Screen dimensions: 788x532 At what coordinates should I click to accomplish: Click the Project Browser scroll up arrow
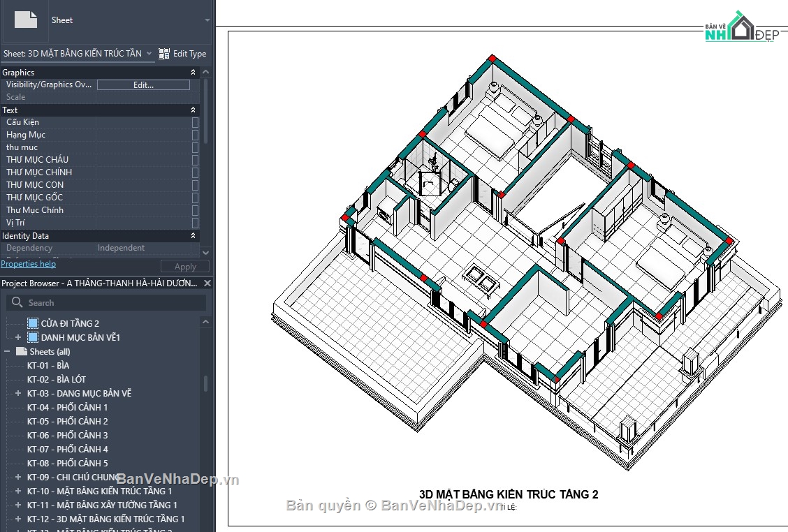click(205, 322)
